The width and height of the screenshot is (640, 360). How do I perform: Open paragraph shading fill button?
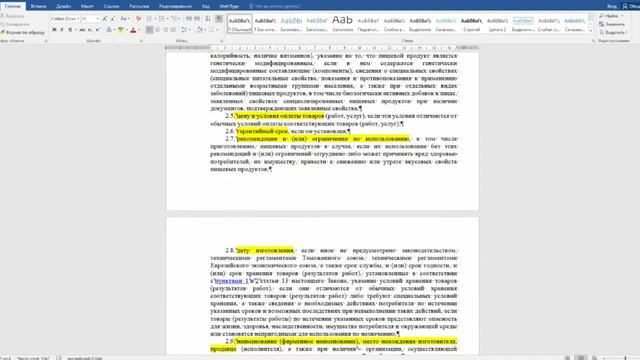pos(200,30)
